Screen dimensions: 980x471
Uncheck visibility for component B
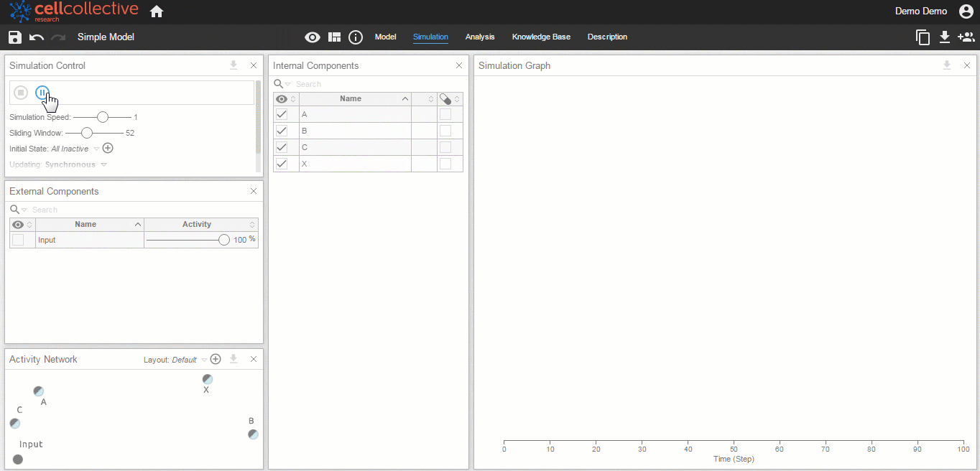[x=282, y=131]
